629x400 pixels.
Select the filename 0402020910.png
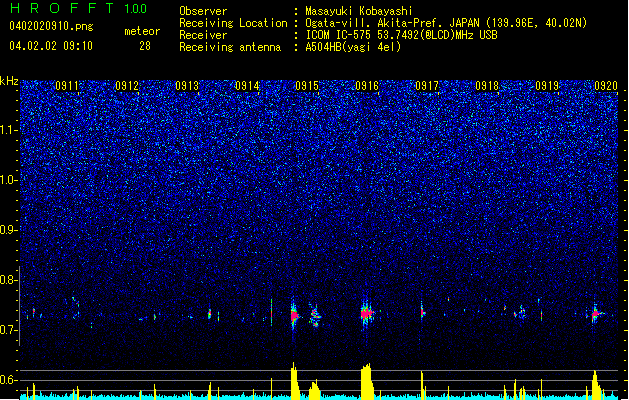click(51, 26)
